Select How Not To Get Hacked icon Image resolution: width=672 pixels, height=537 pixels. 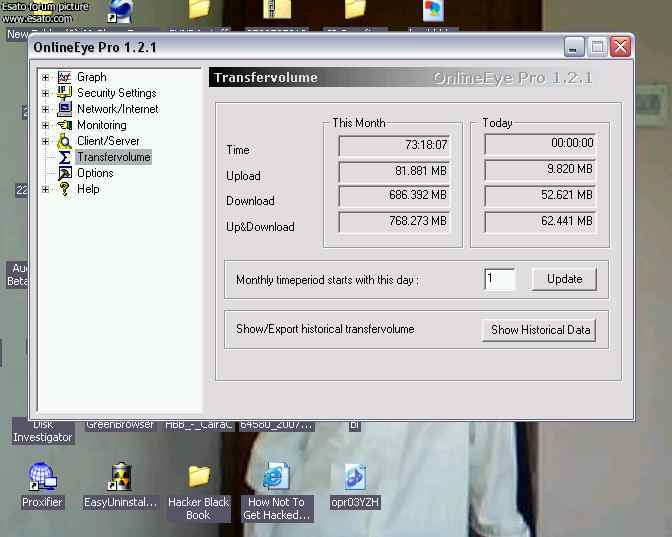click(x=276, y=476)
